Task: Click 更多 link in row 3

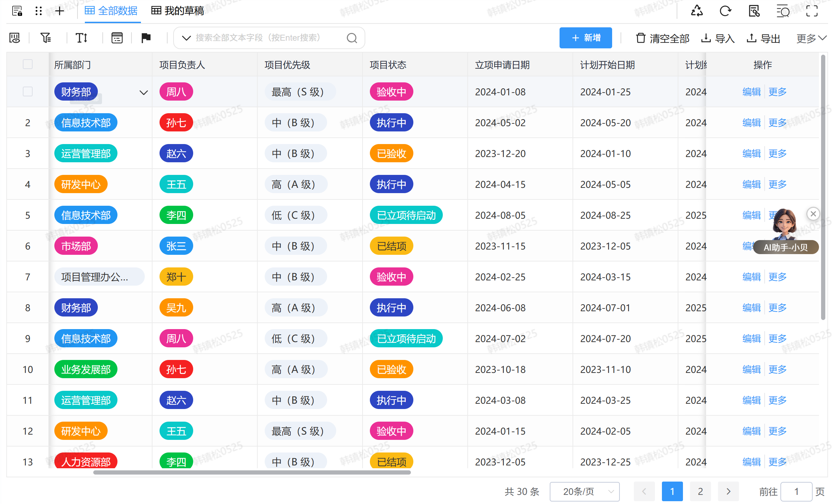Action: click(x=777, y=154)
